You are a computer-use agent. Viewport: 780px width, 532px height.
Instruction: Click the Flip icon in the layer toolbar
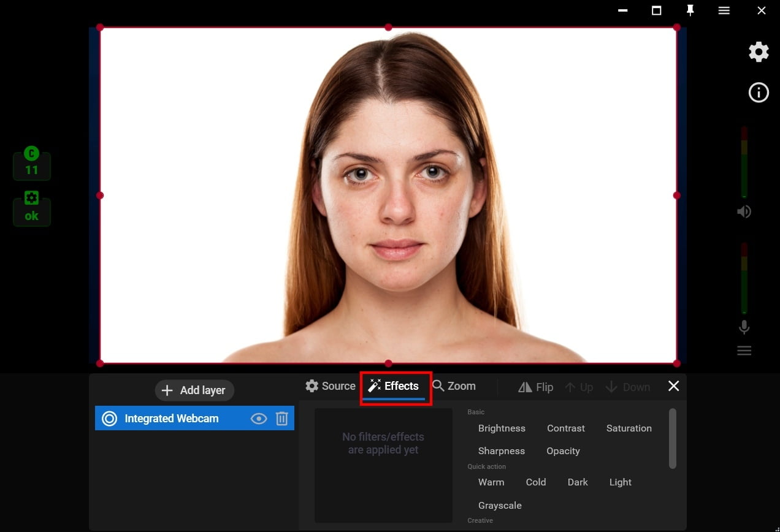tap(526, 387)
